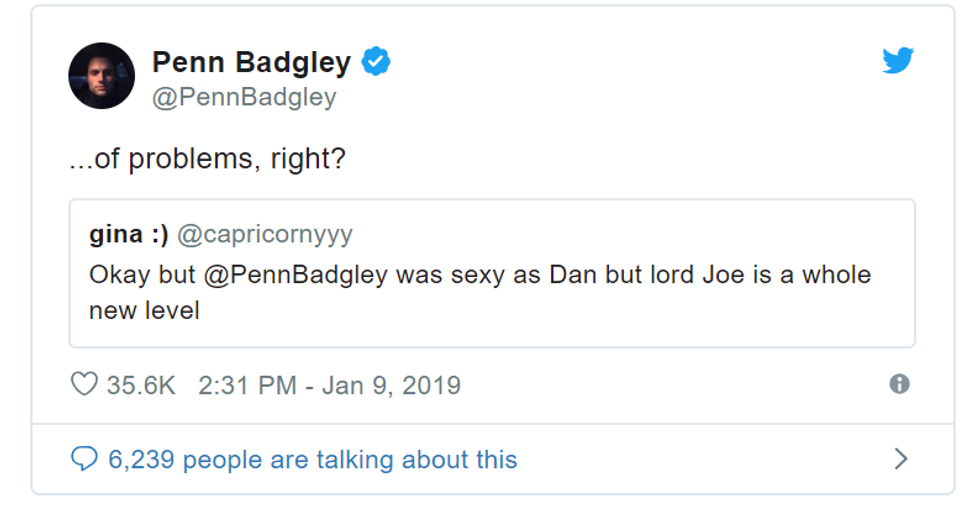
Task: Open '6,239 people are talking about this'
Action: pyautogui.click(x=312, y=460)
